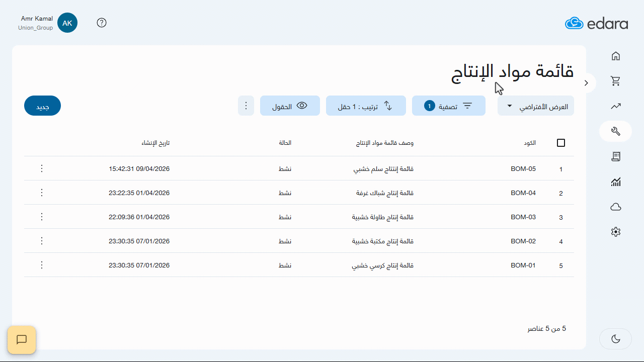
Task: Open the shopping cart sidebar icon
Action: click(x=615, y=81)
